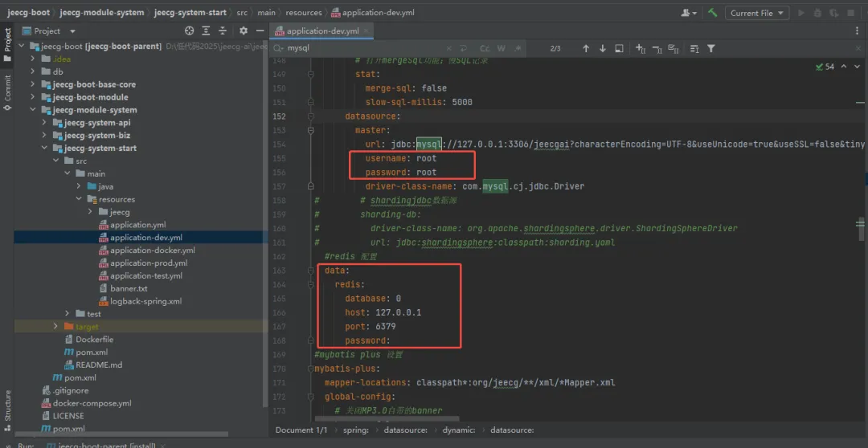Collapse the jeecg-module-system module
868x448 pixels.
pyautogui.click(x=33, y=109)
